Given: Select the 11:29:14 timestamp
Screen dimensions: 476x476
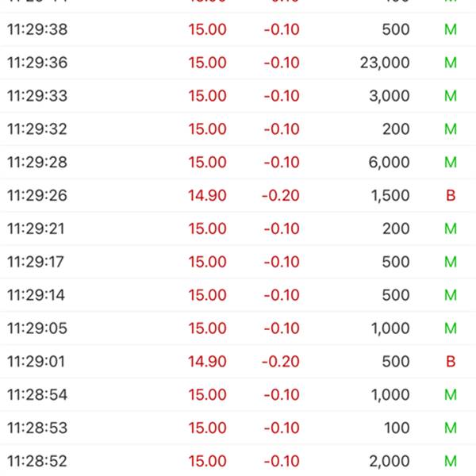Looking at the screenshot, I should [36, 295].
